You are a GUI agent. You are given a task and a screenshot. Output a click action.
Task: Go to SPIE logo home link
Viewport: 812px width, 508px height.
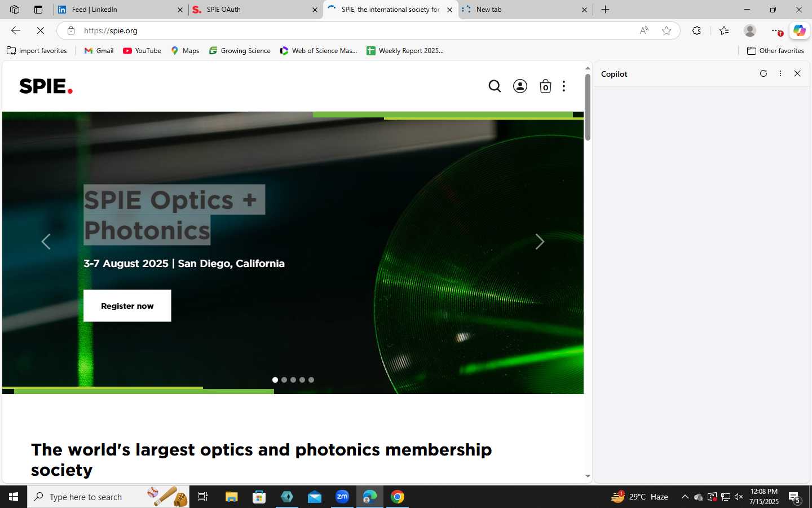(46, 86)
